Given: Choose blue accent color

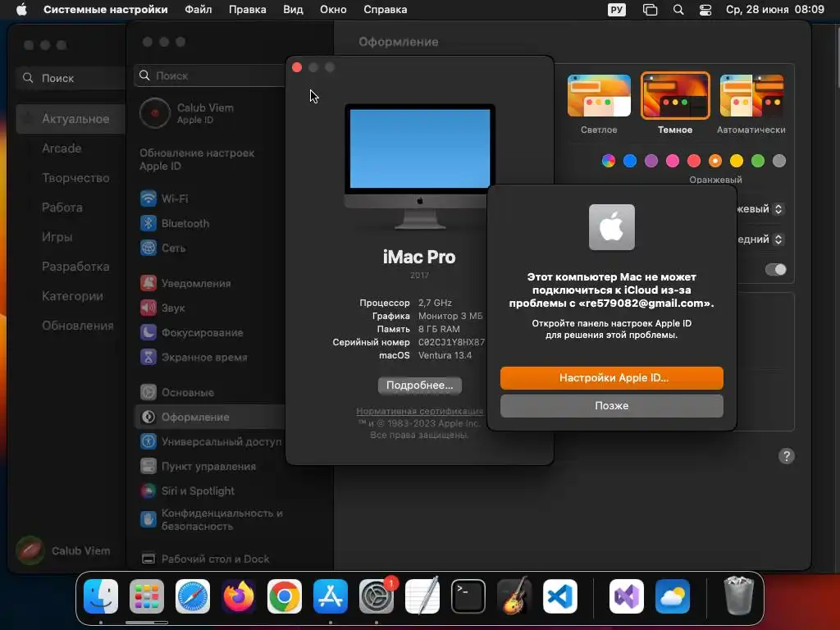Looking at the screenshot, I should point(630,161).
